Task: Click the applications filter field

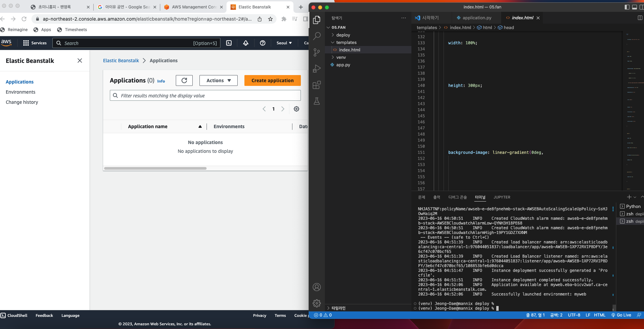Action: [205, 96]
